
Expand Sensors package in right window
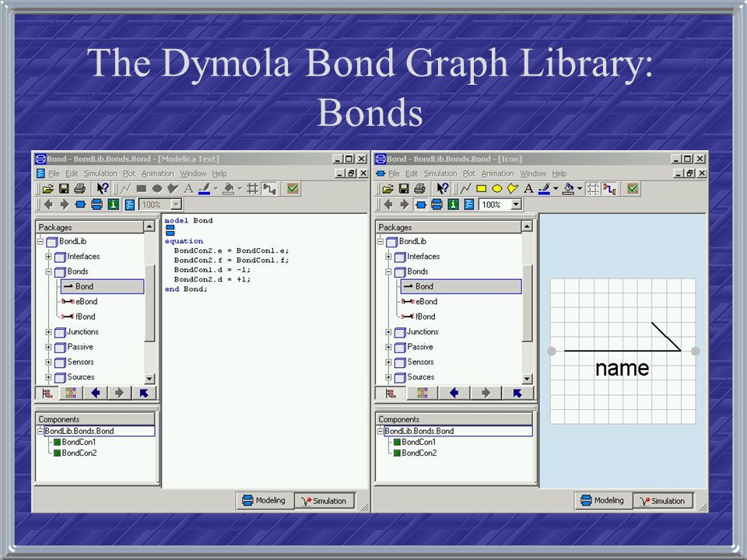pos(388,362)
